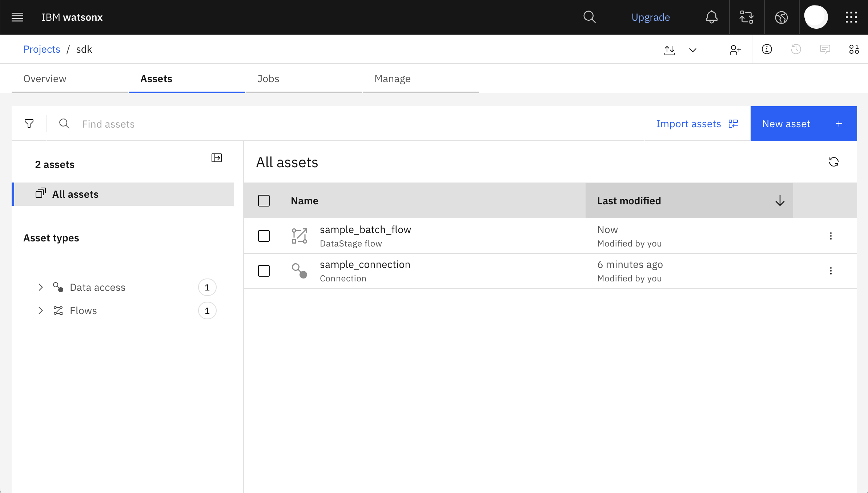Click the add collaborator icon
Screen dimensions: 868x493
click(735, 50)
